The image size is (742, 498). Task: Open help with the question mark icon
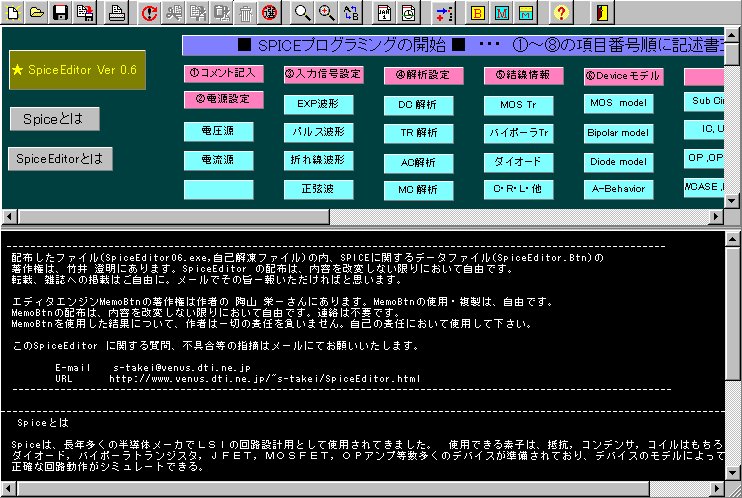coord(561,13)
